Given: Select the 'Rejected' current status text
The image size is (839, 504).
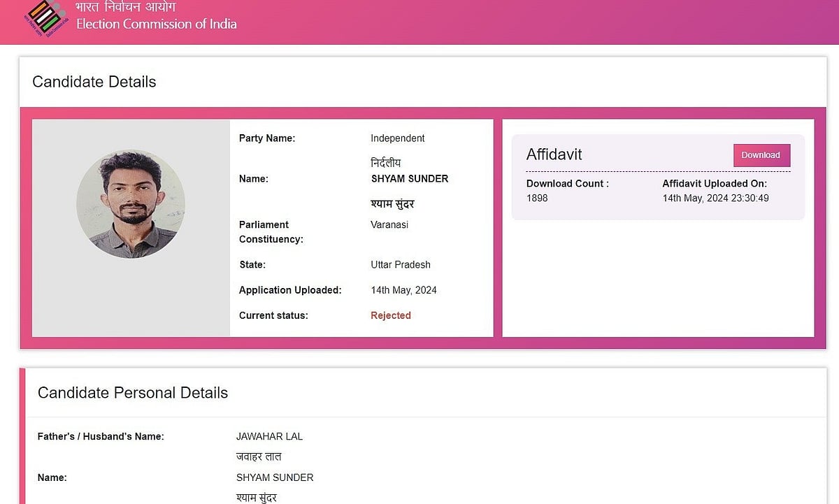Looking at the screenshot, I should 390,315.
